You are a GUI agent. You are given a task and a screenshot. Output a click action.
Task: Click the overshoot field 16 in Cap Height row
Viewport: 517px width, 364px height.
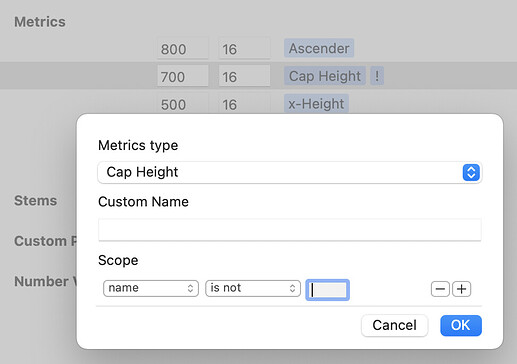[244, 76]
